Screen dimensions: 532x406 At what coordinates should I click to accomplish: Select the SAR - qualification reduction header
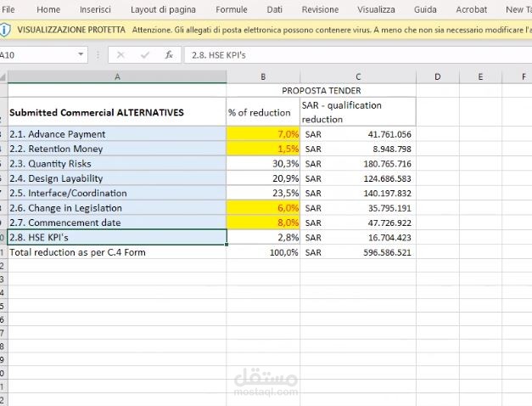[x=358, y=112]
